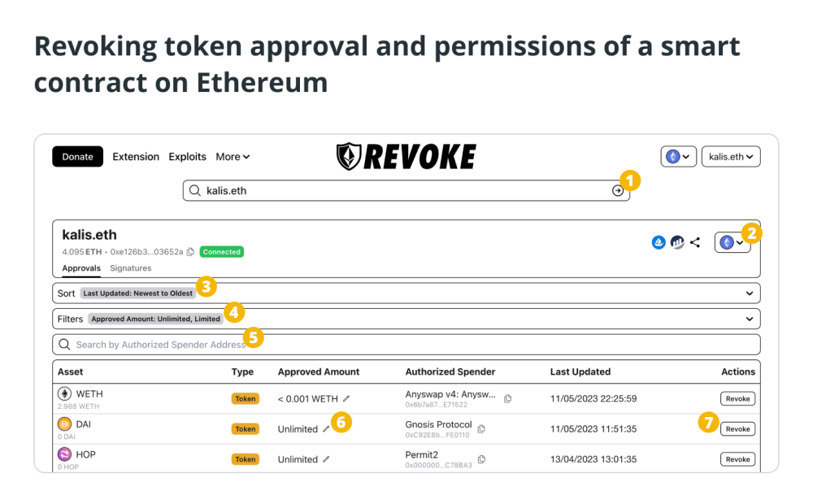This screenshot has height=504, width=813.
Task: Open the Exploits link
Action: coord(187,157)
